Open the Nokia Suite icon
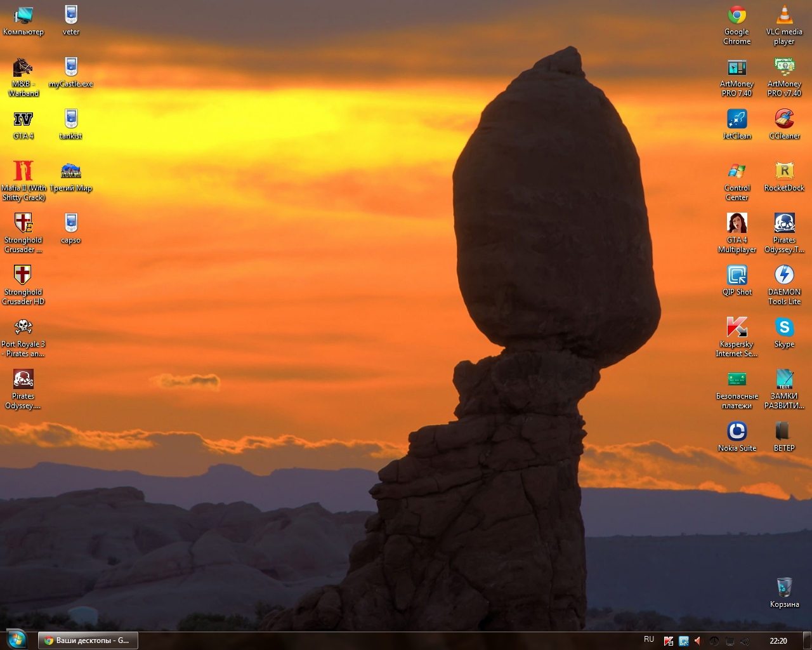This screenshot has height=650, width=812. [737, 432]
